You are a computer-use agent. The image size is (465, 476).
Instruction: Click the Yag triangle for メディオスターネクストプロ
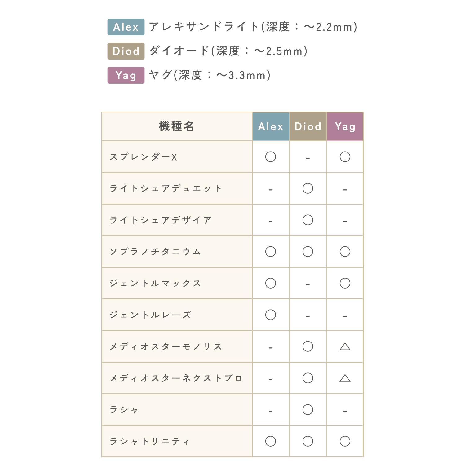click(x=345, y=378)
